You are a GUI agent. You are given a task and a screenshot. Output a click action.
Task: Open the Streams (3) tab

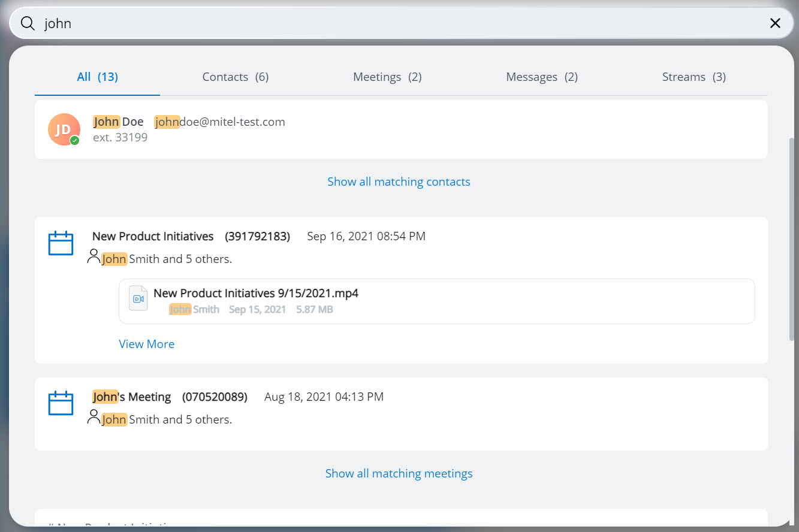694,77
